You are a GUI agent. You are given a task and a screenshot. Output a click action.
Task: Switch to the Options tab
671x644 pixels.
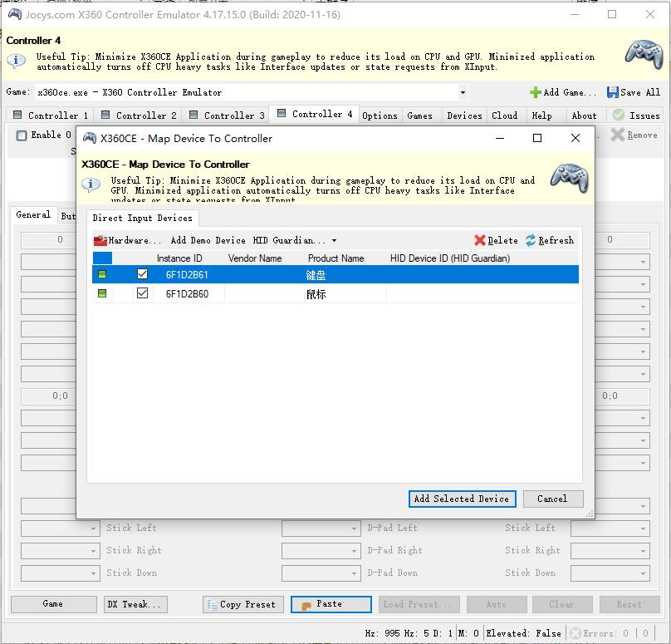click(380, 116)
